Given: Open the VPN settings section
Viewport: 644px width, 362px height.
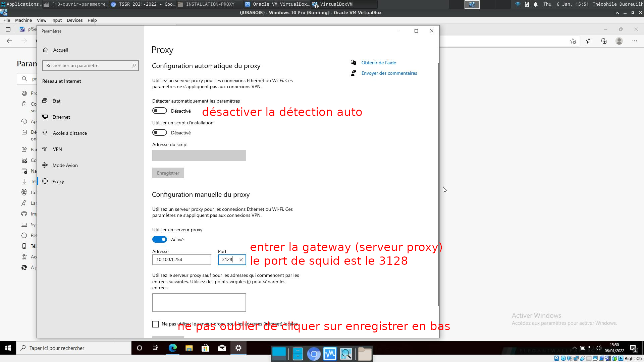Looking at the screenshot, I should tap(57, 149).
